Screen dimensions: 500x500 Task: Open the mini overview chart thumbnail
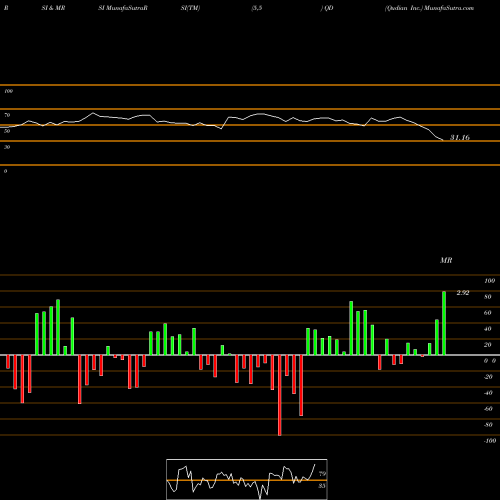(247, 479)
